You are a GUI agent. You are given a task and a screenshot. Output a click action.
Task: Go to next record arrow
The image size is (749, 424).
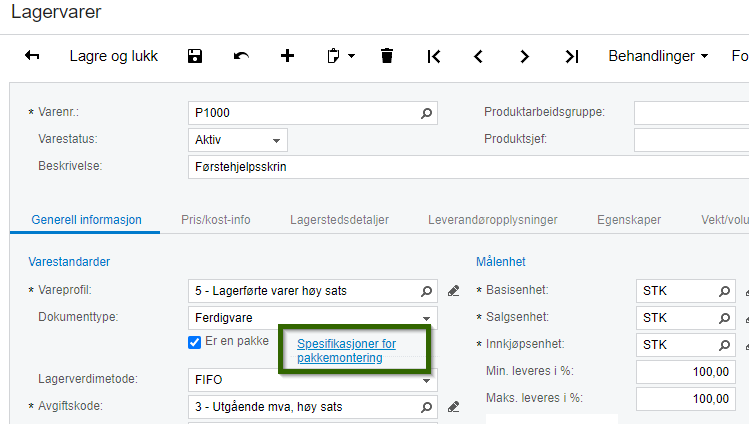point(525,56)
